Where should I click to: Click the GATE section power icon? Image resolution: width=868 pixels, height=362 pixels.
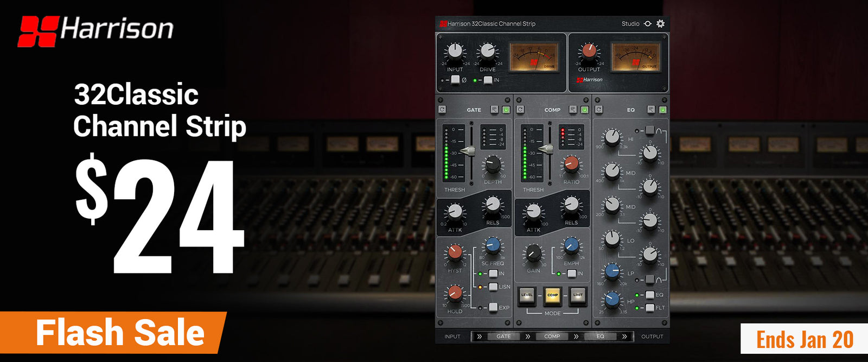(506, 110)
